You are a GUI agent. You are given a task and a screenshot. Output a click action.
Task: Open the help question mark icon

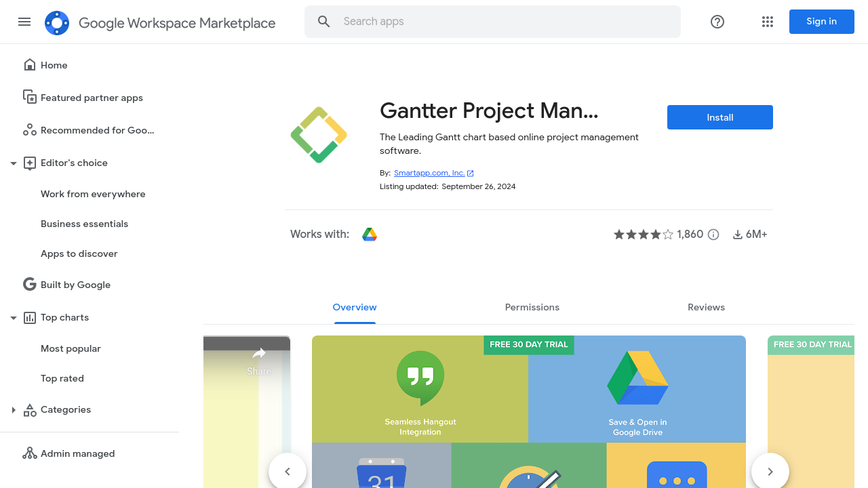coord(717,22)
